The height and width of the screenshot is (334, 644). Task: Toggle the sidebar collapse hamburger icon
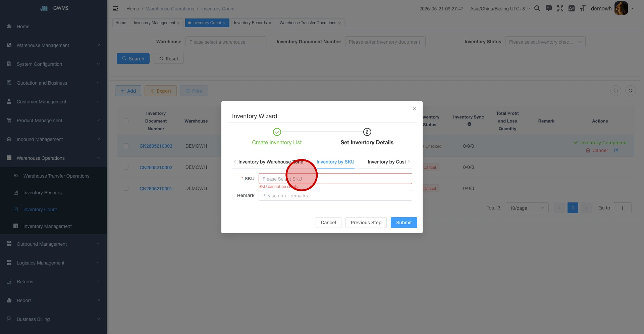[x=115, y=9]
